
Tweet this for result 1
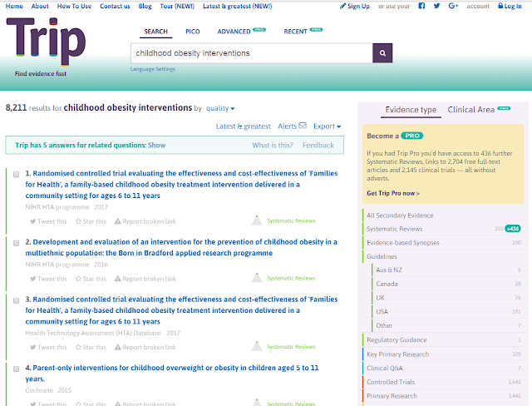pyautogui.click(x=48, y=221)
